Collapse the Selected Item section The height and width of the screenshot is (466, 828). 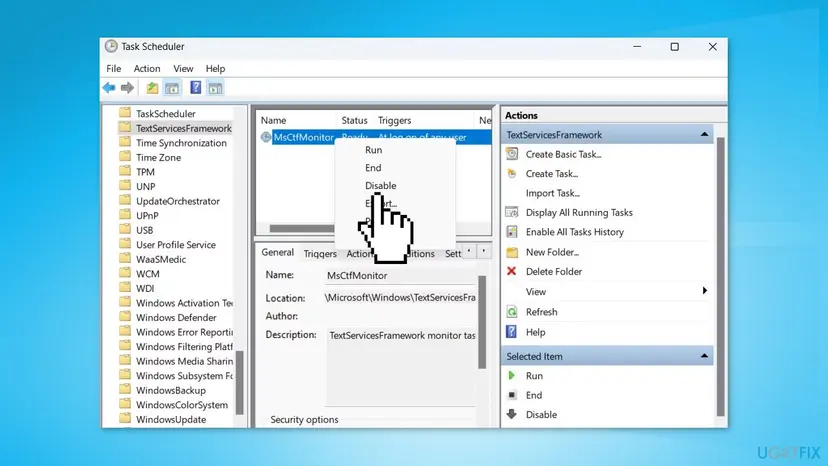(704, 356)
